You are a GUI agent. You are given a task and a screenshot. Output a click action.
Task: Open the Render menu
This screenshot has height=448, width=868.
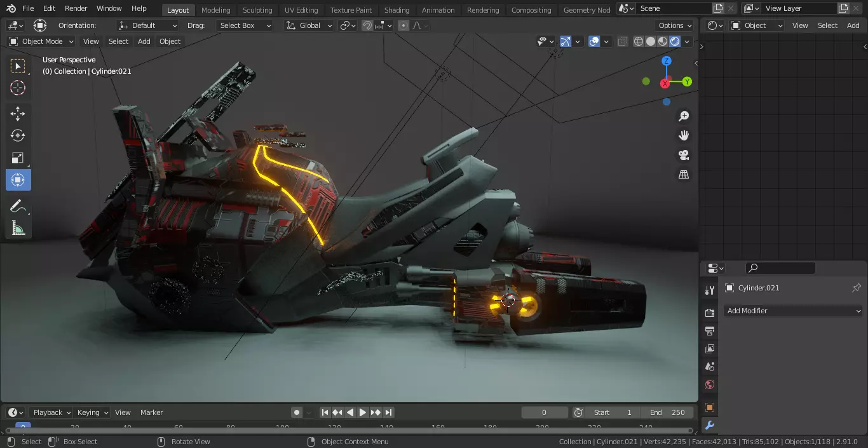[x=76, y=8]
